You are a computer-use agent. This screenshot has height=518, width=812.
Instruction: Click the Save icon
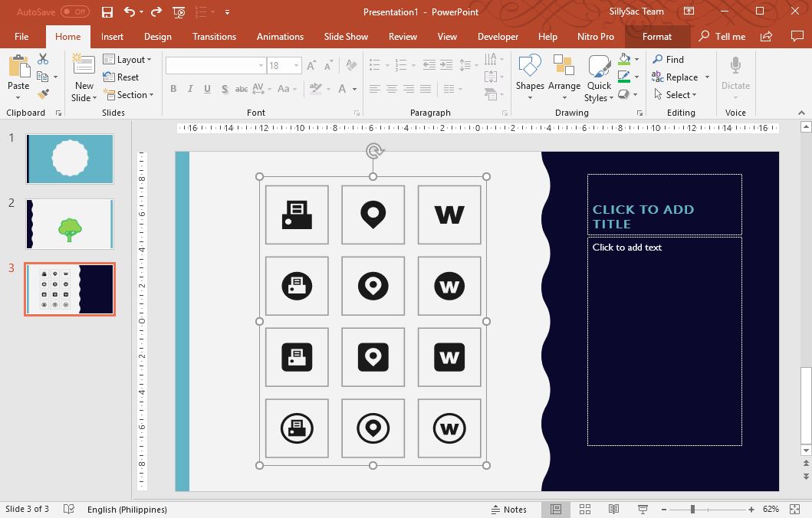click(107, 11)
